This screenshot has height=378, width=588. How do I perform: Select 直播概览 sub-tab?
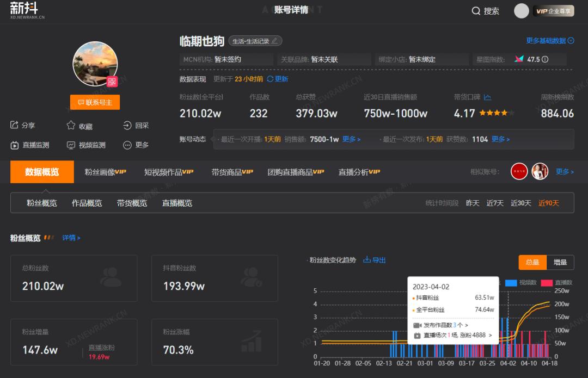coord(177,203)
